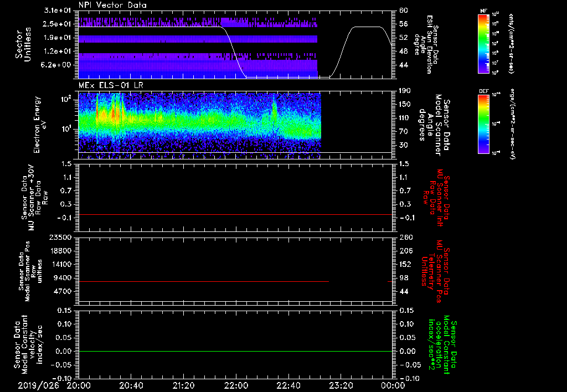Click the '52' sun elevation tick
This screenshot has width=567, height=392.
[x=404, y=38]
